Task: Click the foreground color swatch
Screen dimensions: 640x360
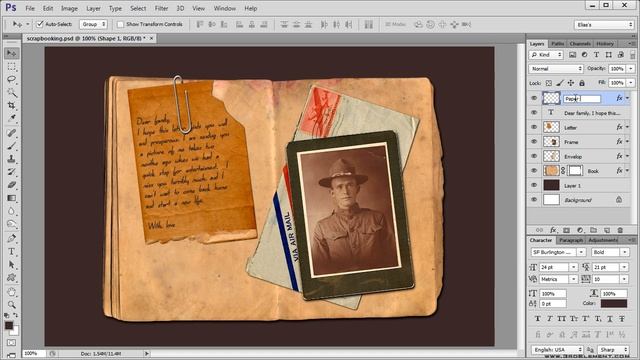Action: pos(9,325)
